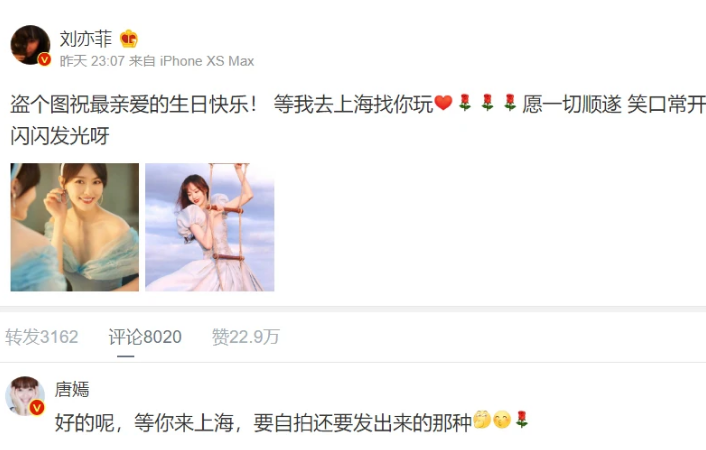The image size is (706, 450).
Task: Open the 唐嫣 commenter name link
Action: [72, 389]
